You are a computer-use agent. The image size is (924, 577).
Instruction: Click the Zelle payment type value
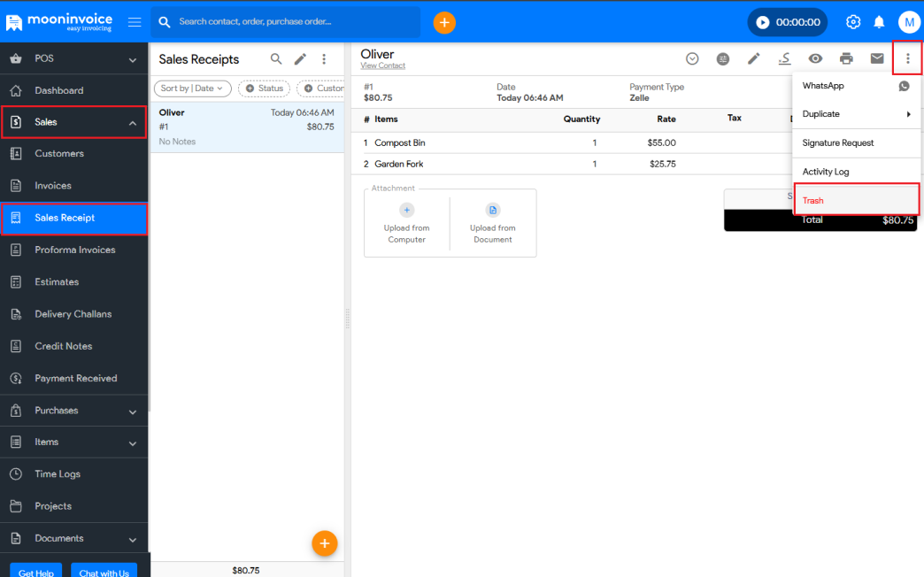[x=639, y=98]
